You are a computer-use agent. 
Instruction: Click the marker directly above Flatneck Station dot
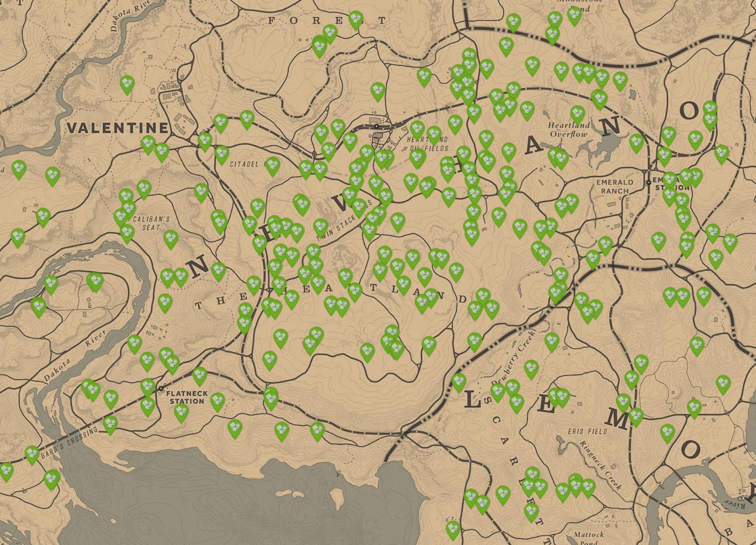tap(148, 386)
